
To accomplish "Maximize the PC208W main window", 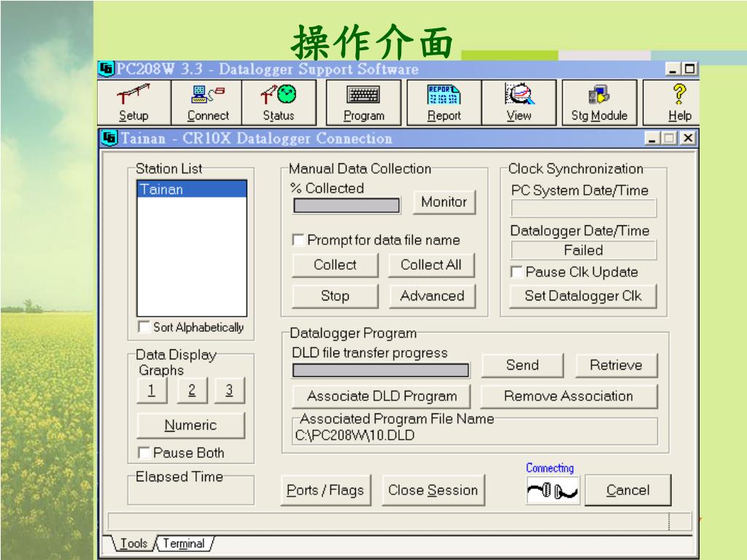I will click(689, 69).
